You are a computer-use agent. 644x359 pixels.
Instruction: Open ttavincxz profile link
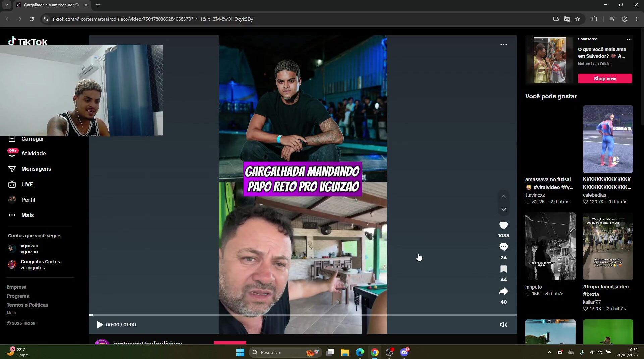[x=535, y=195]
